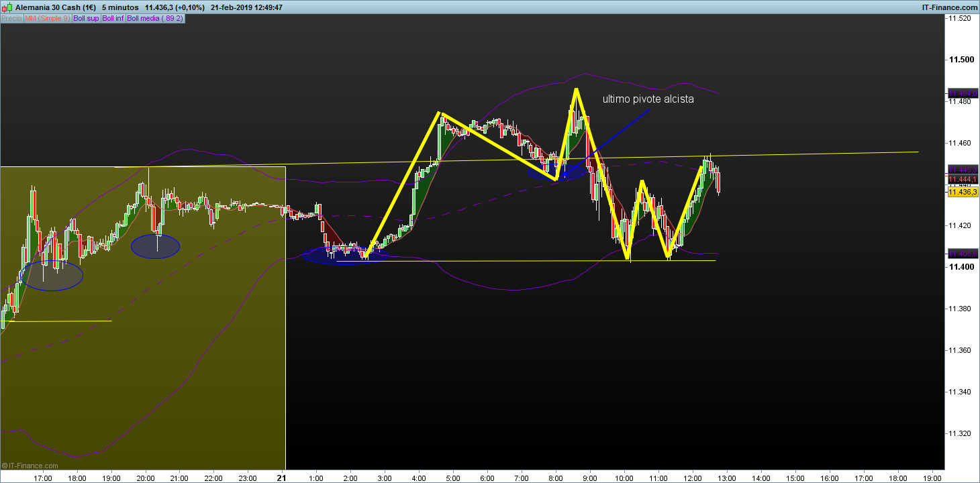Select the Precio indicator label

coord(11,19)
